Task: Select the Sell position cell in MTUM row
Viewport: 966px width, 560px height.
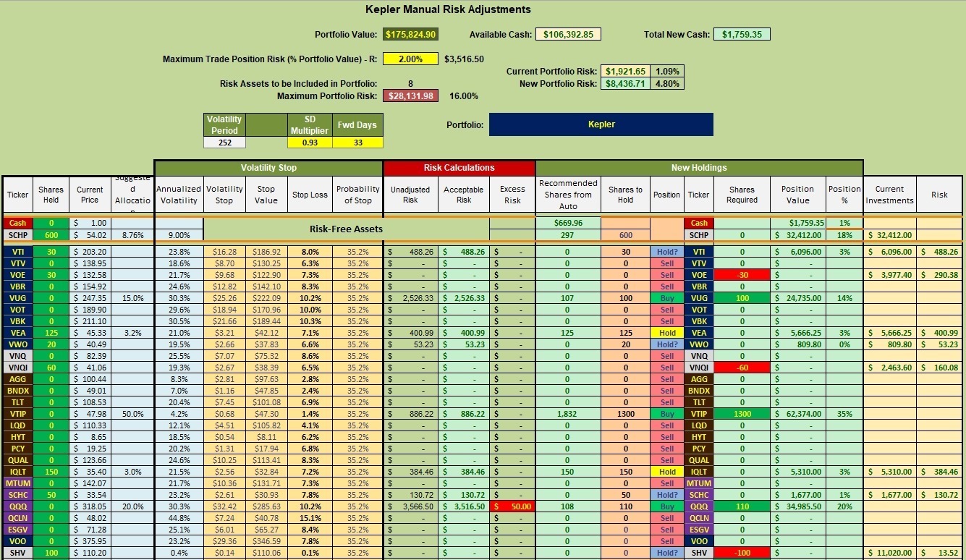Action: tap(666, 483)
